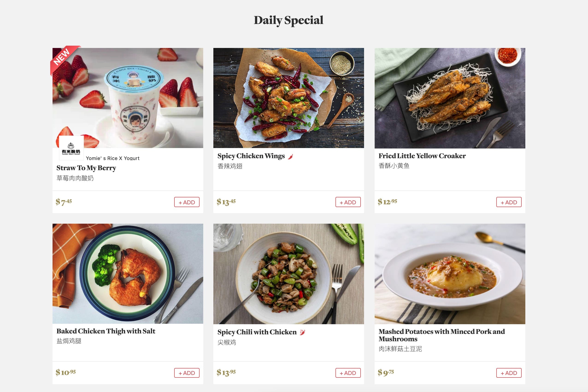The image size is (588, 392).
Task: Click the Fried Little Yellow Croaker title
Action: click(x=422, y=156)
